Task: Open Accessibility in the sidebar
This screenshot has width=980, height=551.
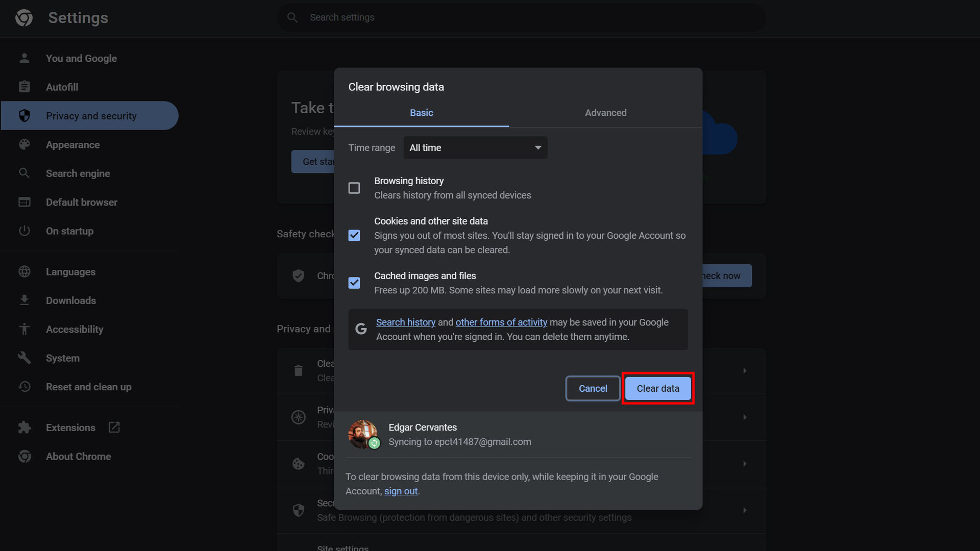Action: [x=75, y=329]
